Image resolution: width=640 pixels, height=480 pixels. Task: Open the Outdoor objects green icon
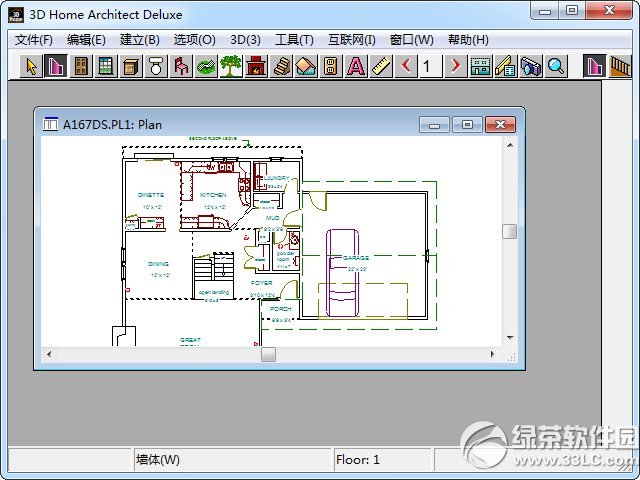tap(205, 66)
